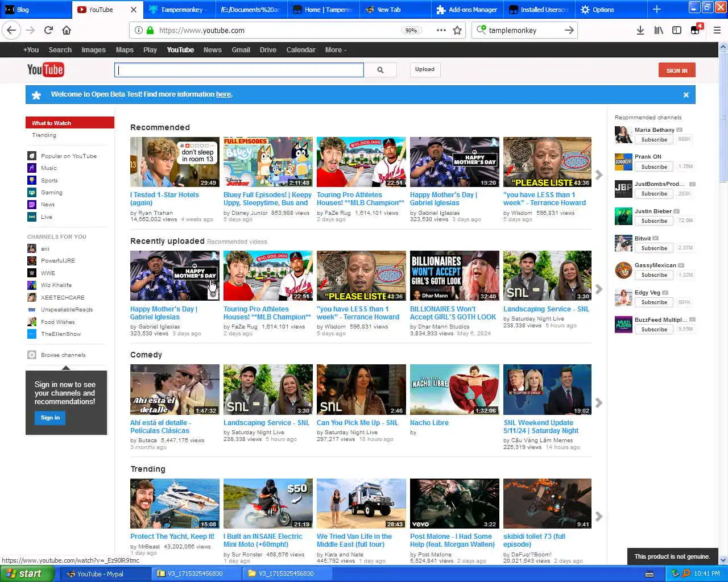The image size is (728, 582).
Task: Open 'I Tested 1-Star Hotels' thumbnail
Action: 175,162
